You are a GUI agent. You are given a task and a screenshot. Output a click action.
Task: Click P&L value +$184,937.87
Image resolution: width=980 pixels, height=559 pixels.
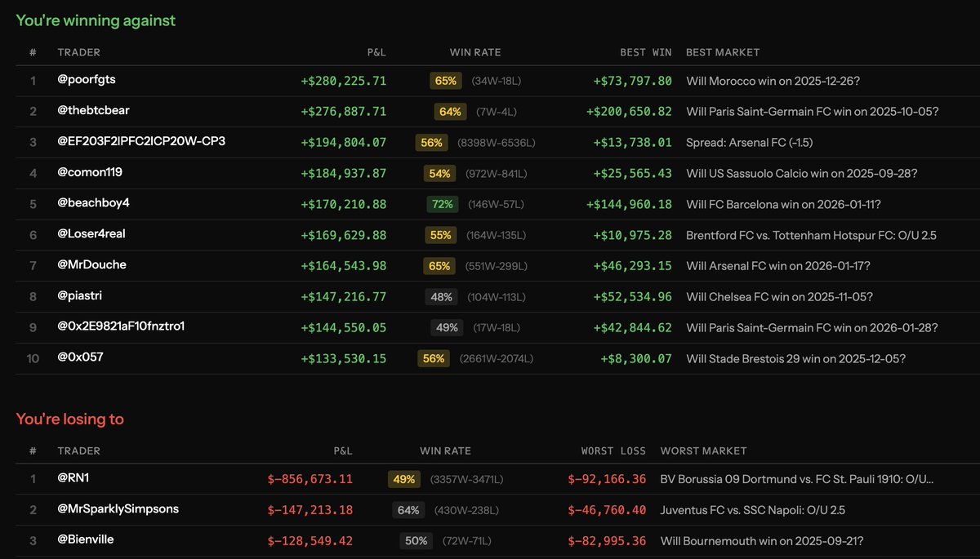click(x=344, y=174)
